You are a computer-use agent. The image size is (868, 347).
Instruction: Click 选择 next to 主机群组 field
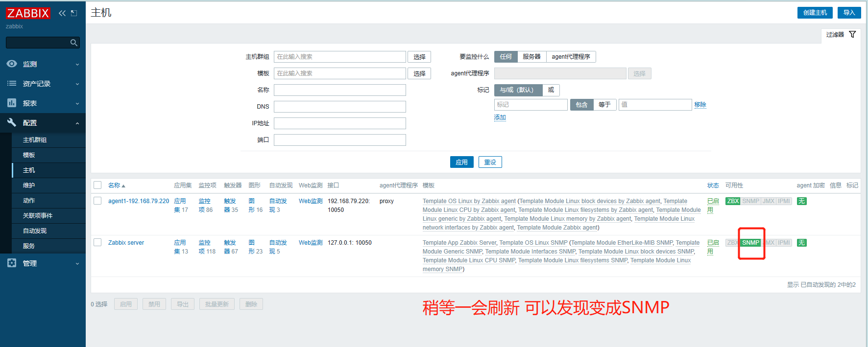tap(419, 57)
